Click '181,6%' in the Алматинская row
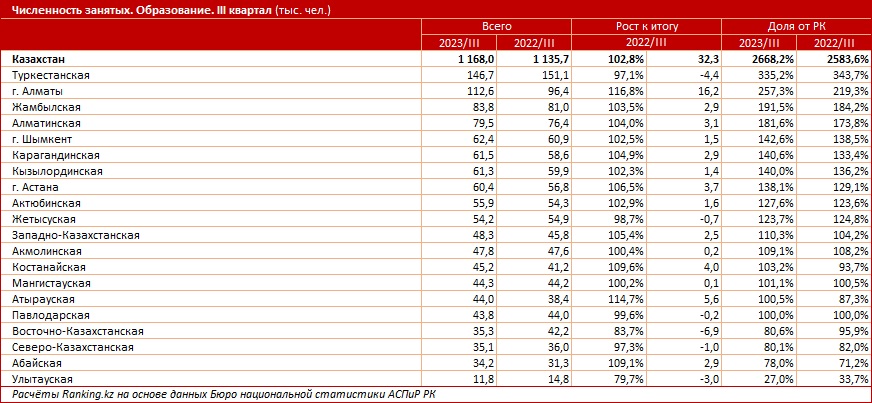This screenshot has width=872, height=403. point(777,123)
